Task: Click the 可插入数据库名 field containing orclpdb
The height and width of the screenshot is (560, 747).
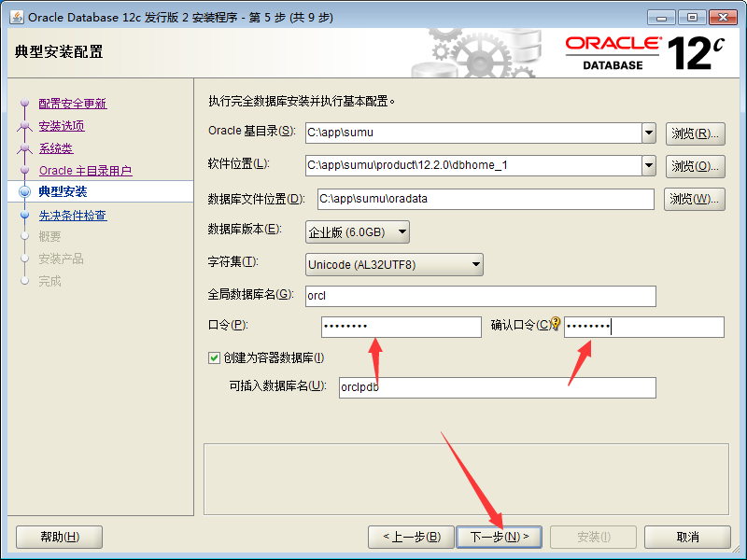Action: [x=498, y=387]
